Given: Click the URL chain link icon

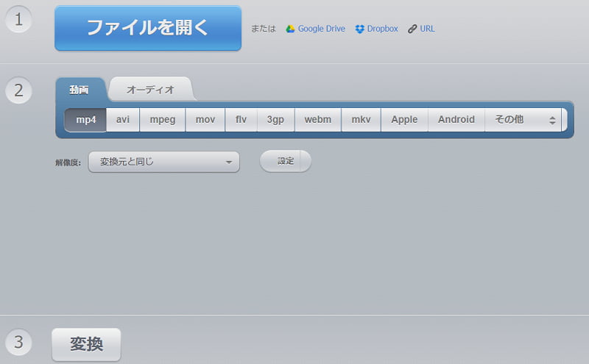Looking at the screenshot, I should [412, 29].
